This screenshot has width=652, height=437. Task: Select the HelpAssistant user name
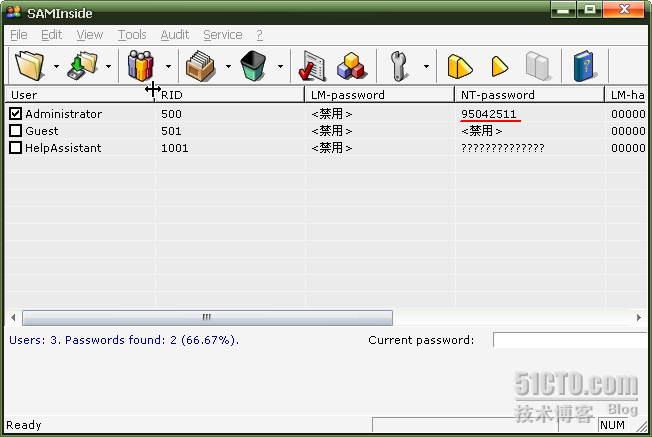pyautogui.click(x=63, y=148)
